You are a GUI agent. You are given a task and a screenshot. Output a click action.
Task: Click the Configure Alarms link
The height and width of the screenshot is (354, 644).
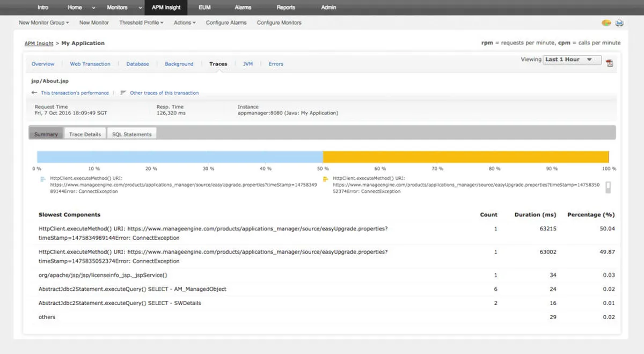coord(226,23)
